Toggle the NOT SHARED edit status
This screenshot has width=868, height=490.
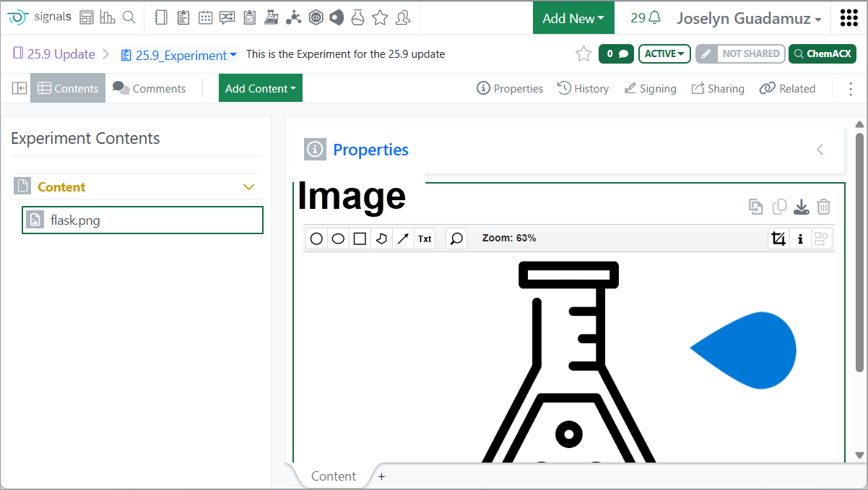point(740,53)
